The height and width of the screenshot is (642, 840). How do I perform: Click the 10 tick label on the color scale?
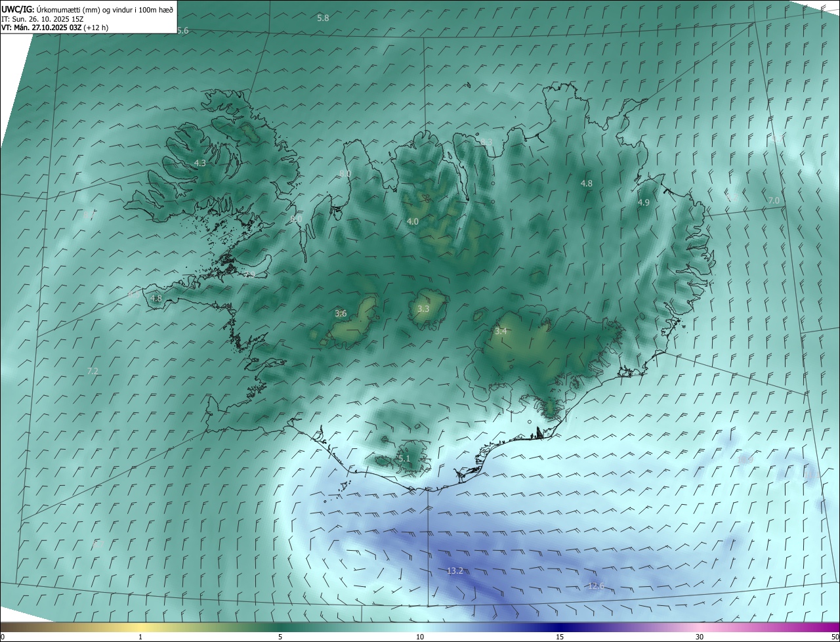point(420,637)
